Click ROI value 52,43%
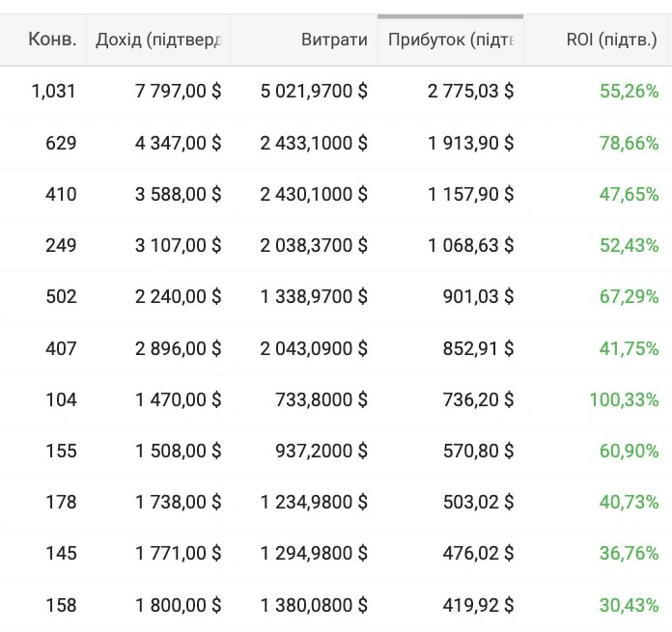The height and width of the screenshot is (632, 672). tap(630, 245)
